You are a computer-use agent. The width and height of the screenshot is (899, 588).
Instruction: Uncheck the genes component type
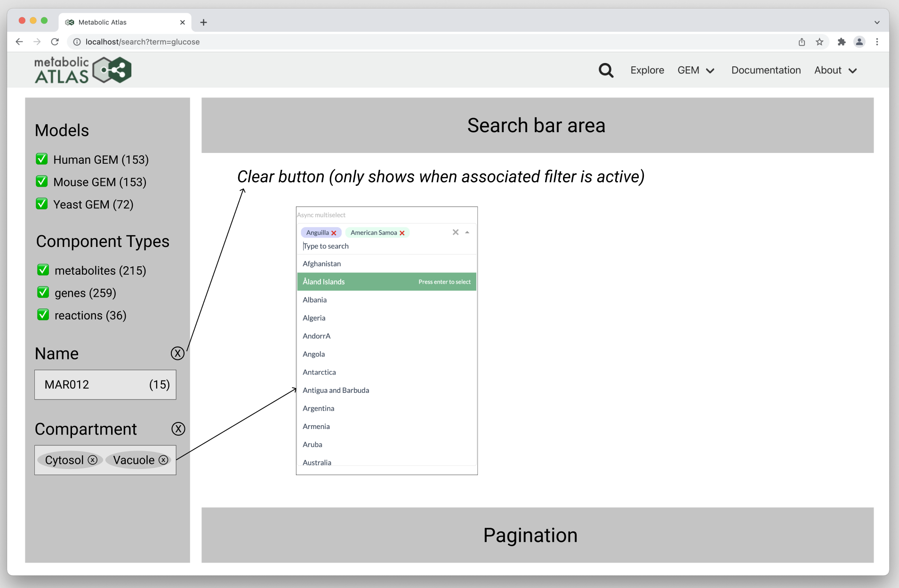point(43,292)
